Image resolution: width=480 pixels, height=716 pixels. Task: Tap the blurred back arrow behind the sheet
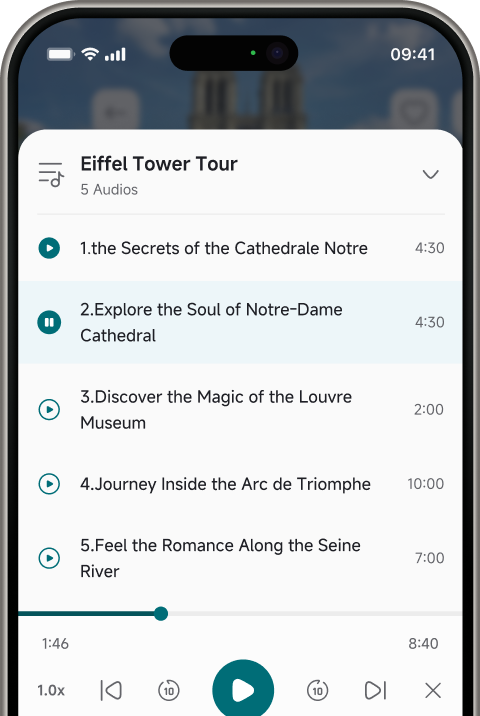[x=115, y=112]
